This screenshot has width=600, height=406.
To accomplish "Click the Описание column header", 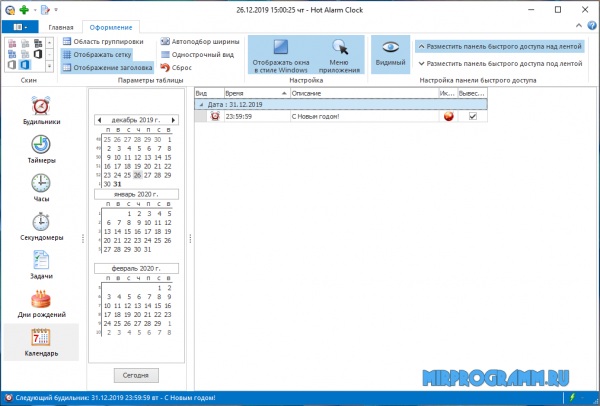I will click(364, 93).
